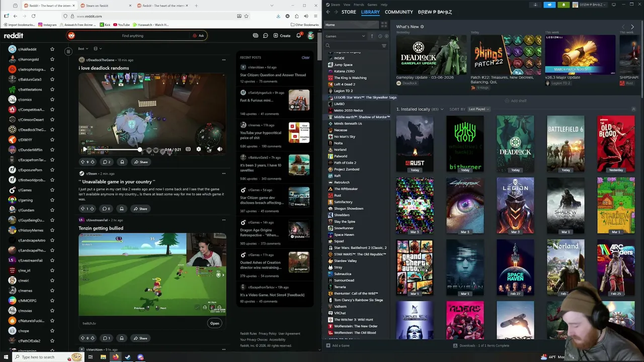
Task: Mute the Deadlock video volume
Action: click(219, 149)
